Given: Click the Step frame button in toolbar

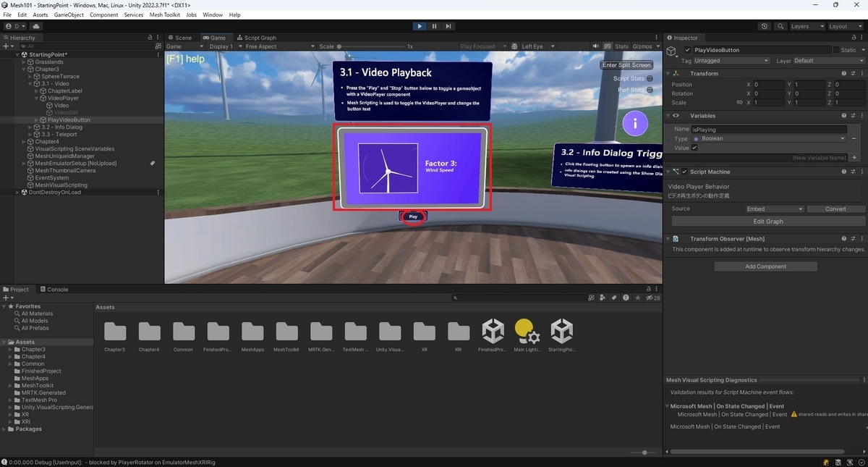Looking at the screenshot, I should click(448, 26).
